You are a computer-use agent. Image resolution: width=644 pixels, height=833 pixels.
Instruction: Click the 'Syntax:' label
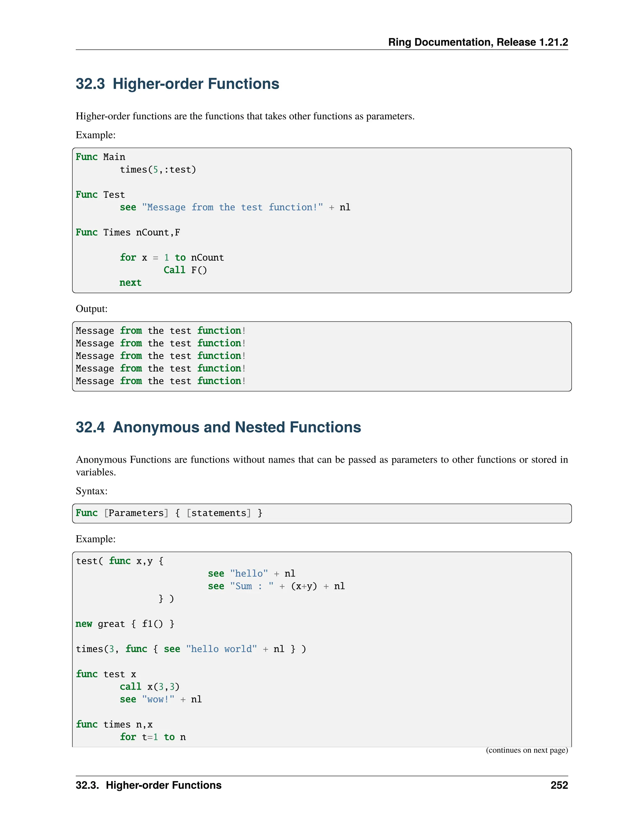coord(92,491)
